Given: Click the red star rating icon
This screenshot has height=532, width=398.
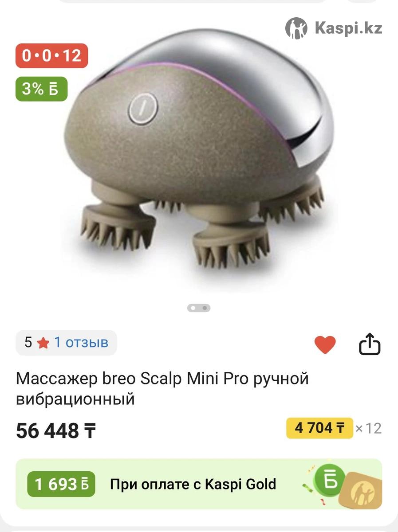Looking at the screenshot, I should click(x=43, y=343).
